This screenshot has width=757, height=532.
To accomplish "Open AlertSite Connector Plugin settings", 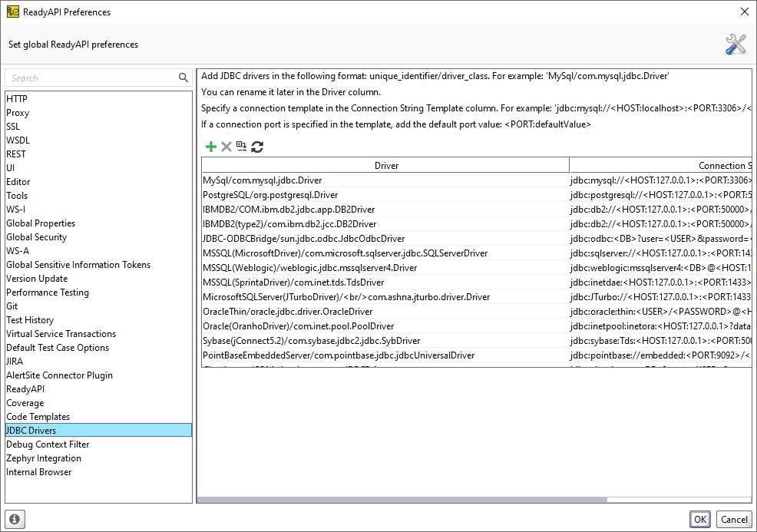I will 98,375.
